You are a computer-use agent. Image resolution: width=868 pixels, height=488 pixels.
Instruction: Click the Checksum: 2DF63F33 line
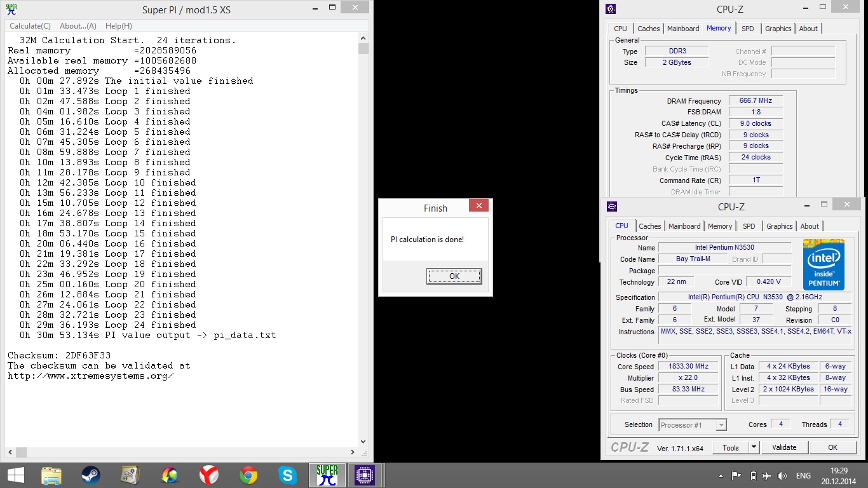[59, 355]
